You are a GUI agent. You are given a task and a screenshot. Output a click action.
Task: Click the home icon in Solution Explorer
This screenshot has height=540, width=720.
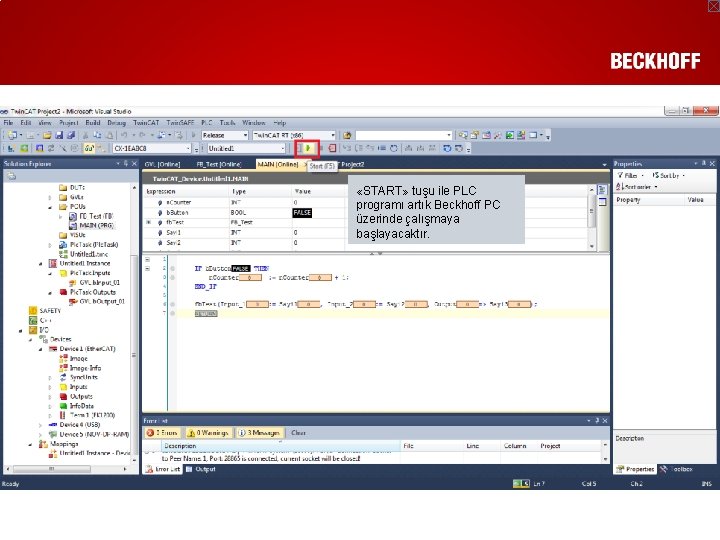pos(11,176)
